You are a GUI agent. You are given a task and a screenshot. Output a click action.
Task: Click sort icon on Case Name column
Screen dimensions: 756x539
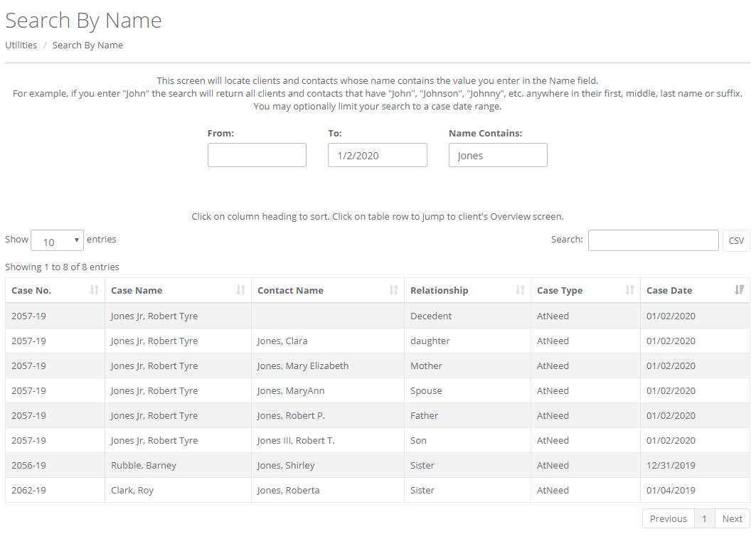click(x=240, y=290)
